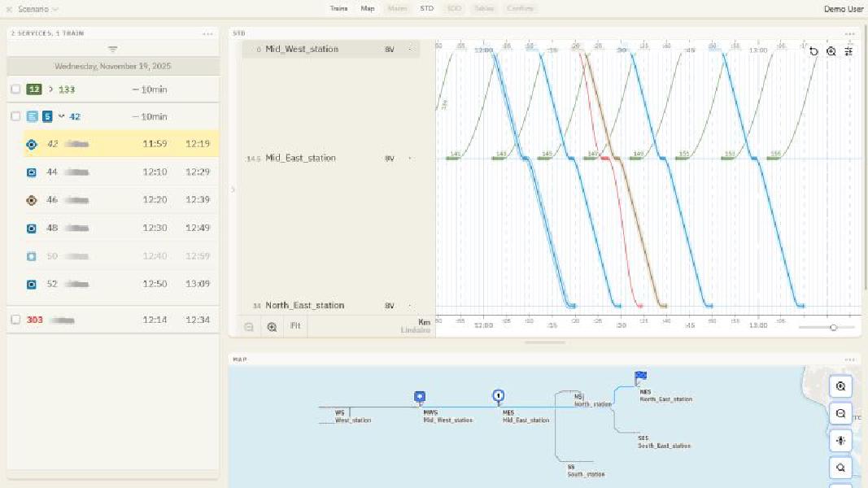Screen dimensions: 868x488
Task: Click the train marker at Mid_West_station on map
Action: pyautogui.click(x=420, y=397)
